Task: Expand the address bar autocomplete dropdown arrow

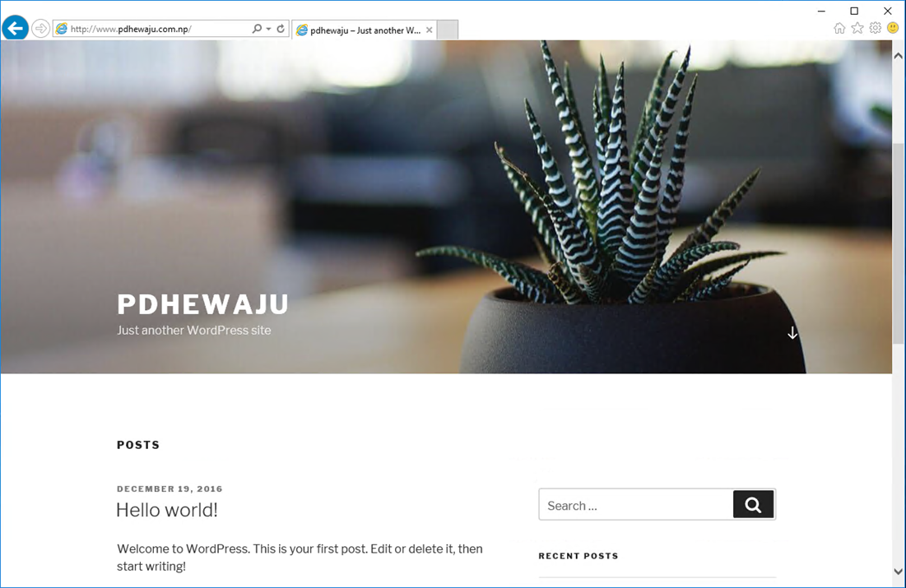Action: coord(269,29)
